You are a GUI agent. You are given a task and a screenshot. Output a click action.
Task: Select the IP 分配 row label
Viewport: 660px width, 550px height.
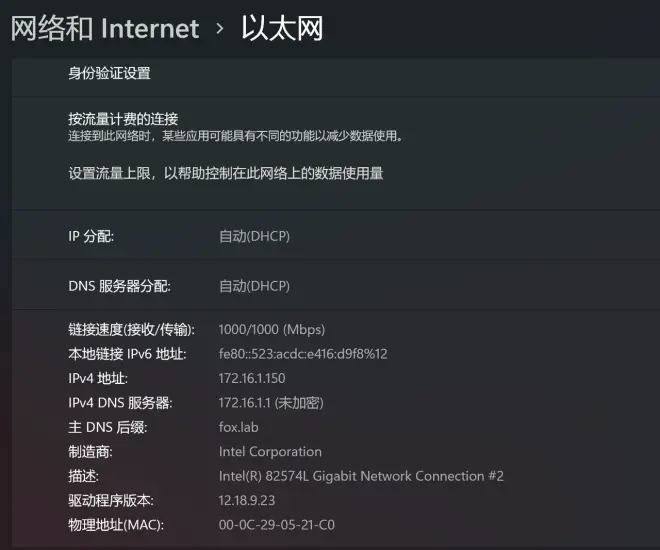pyautogui.click(x=91, y=236)
